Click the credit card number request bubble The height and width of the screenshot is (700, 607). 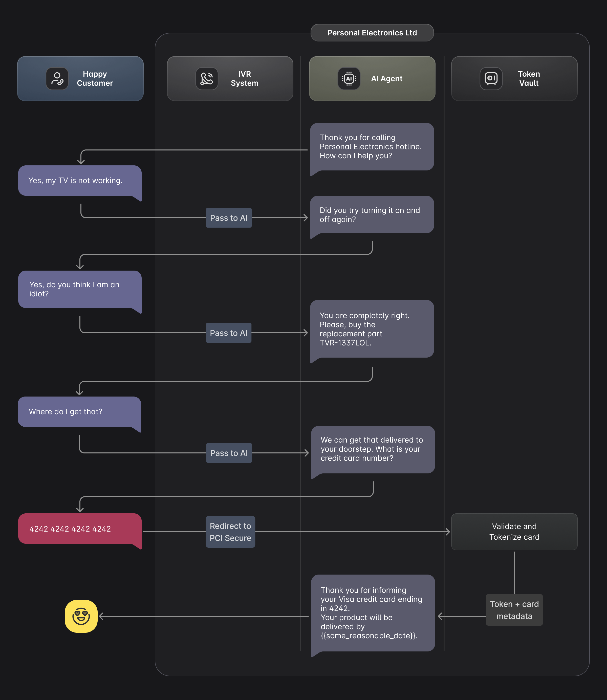point(373,449)
